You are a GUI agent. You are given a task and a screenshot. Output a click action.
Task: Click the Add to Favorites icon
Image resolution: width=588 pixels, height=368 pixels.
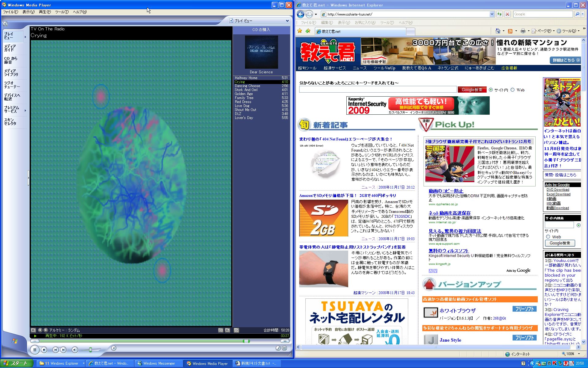(x=308, y=31)
